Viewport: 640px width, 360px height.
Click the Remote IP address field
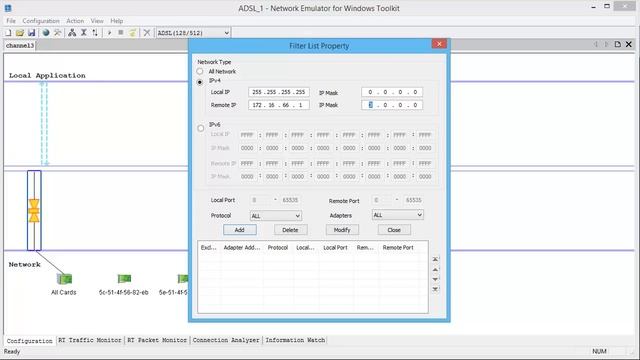tap(279, 105)
